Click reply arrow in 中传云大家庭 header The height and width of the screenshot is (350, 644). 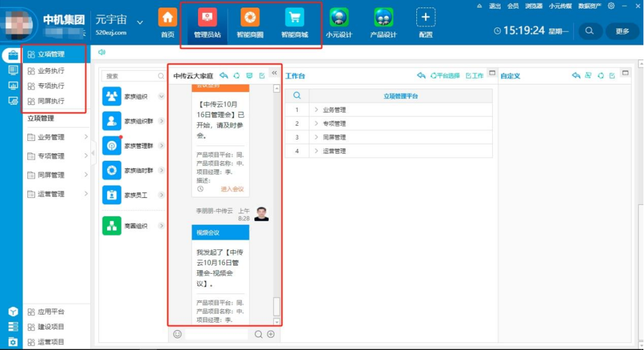click(x=224, y=76)
